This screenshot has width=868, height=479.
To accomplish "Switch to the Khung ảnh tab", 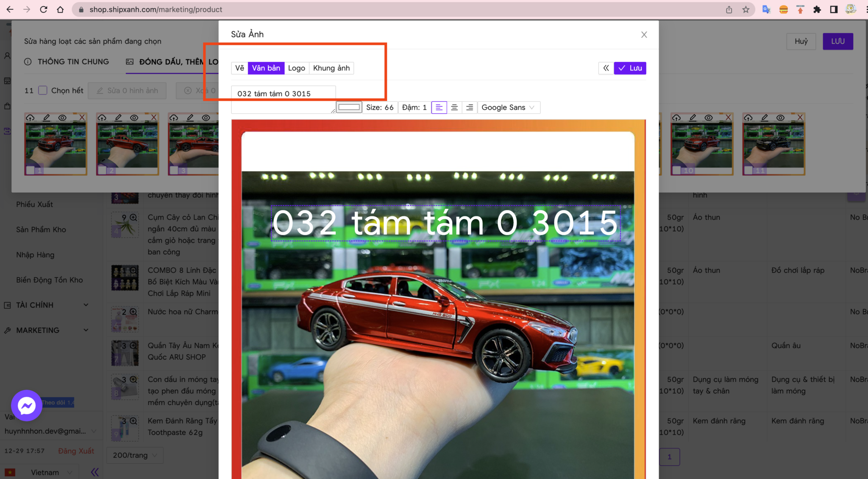I will (x=331, y=68).
